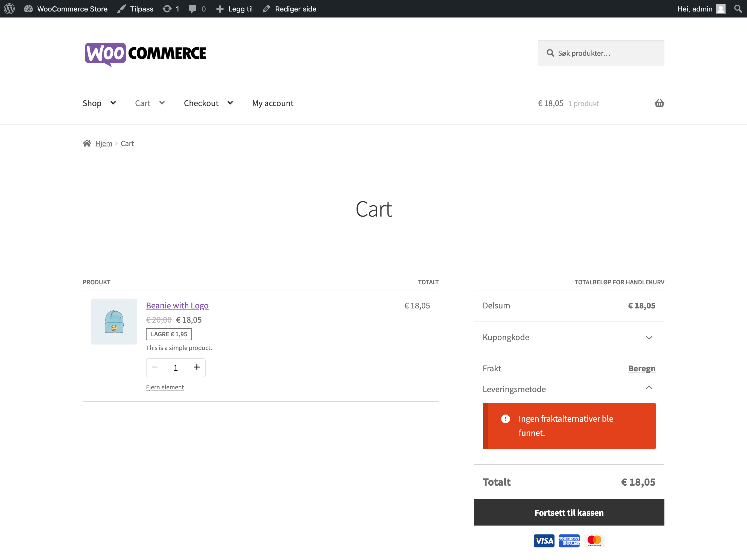Image resolution: width=747 pixels, height=560 pixels.
Task: Open Hei, admin profile menu
Action: (701, 9)
